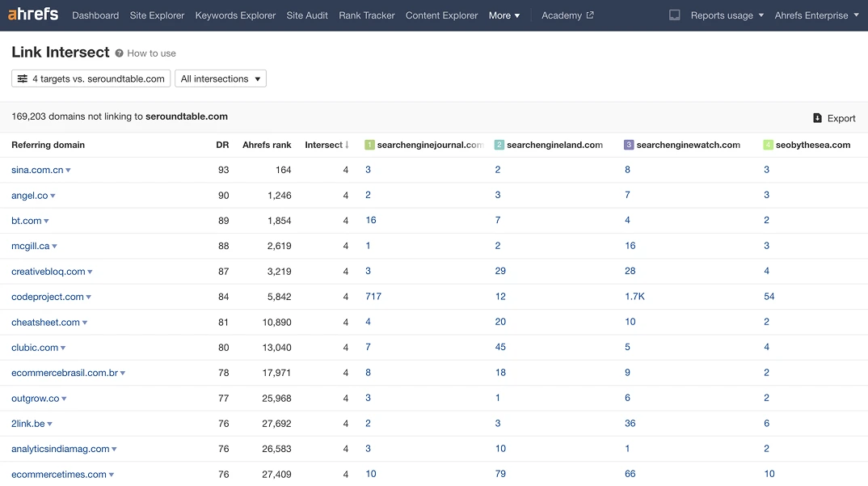868x486 pixels.
Task: Expand the More navigation menu
Action: tap(504, 15)
